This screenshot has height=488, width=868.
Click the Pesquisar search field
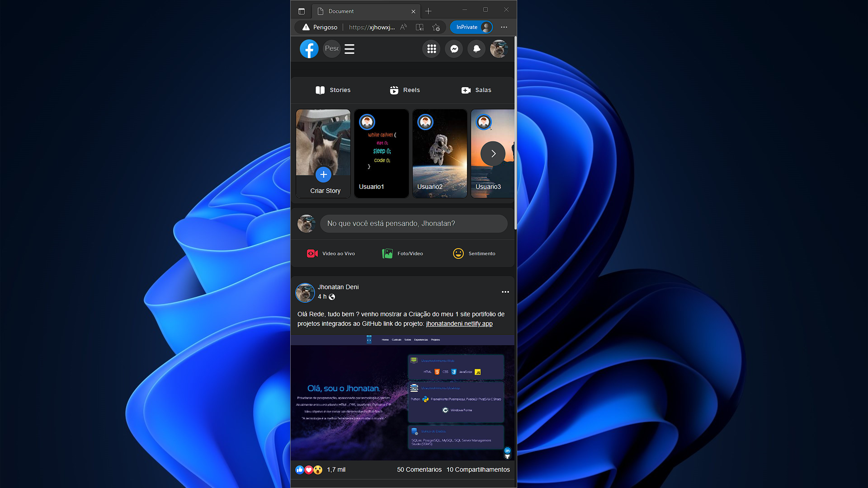332,48
